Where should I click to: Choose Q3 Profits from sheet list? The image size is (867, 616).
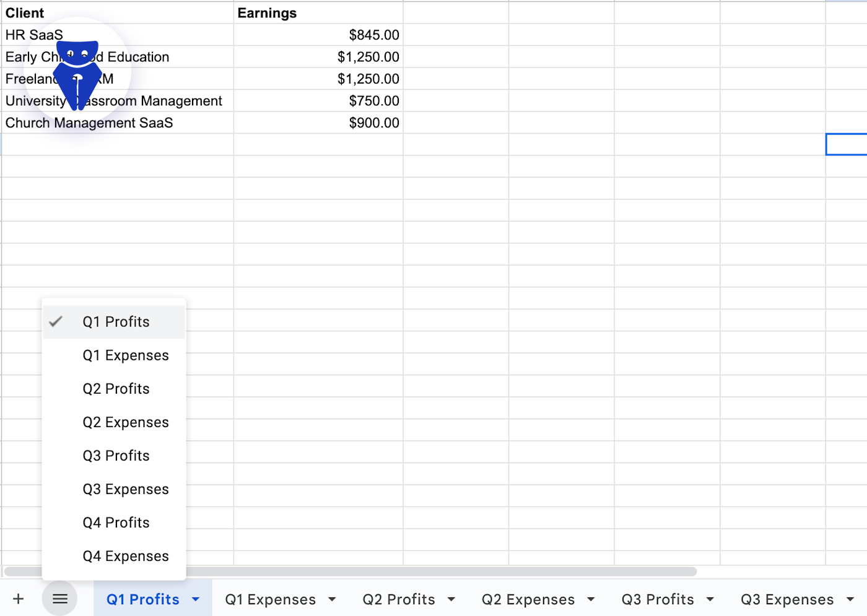114,456
